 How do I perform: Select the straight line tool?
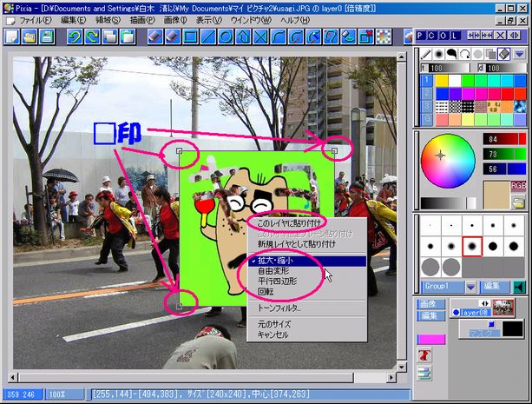coord(208,36)
